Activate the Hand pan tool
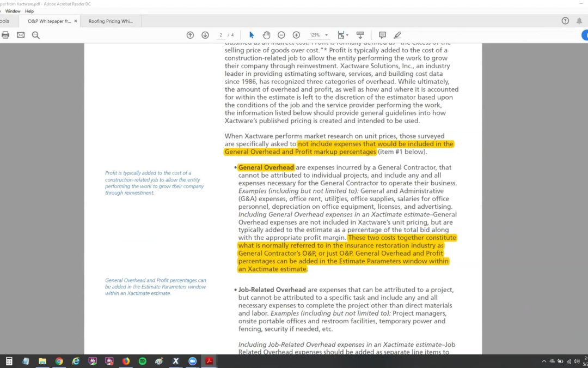Screen dimensions: 588x368 266,35
